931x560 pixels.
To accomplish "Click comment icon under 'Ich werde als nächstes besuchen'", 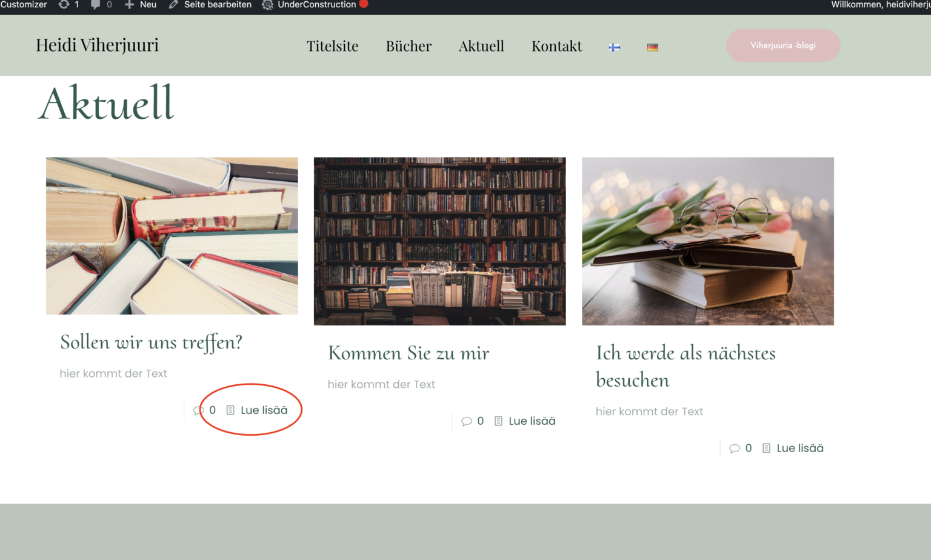I will click(734, 448).
